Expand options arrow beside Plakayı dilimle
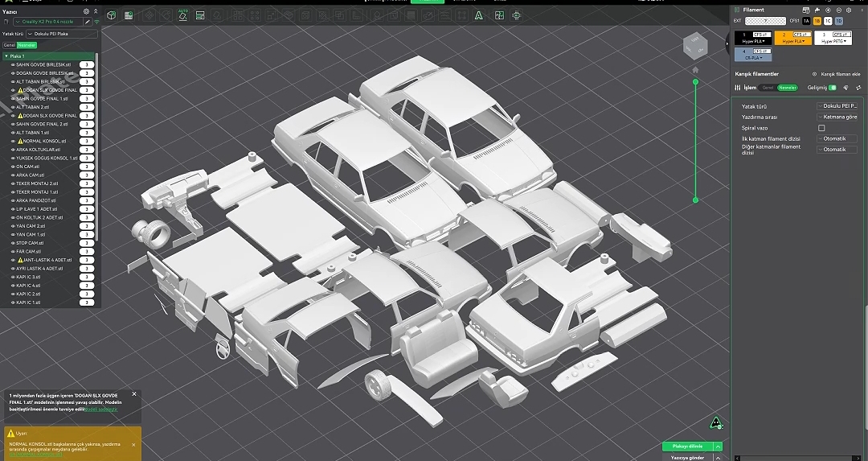Viewport: 868px width, 461px height. (x=718, y=446)
